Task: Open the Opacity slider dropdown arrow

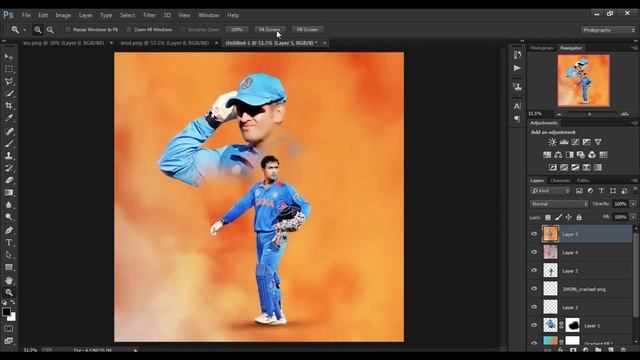Action: pyautogui.click(x=633, y=204)
